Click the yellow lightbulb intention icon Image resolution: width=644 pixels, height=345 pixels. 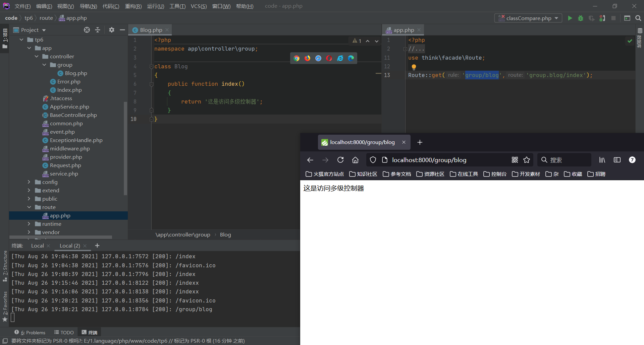click(414, 67)
